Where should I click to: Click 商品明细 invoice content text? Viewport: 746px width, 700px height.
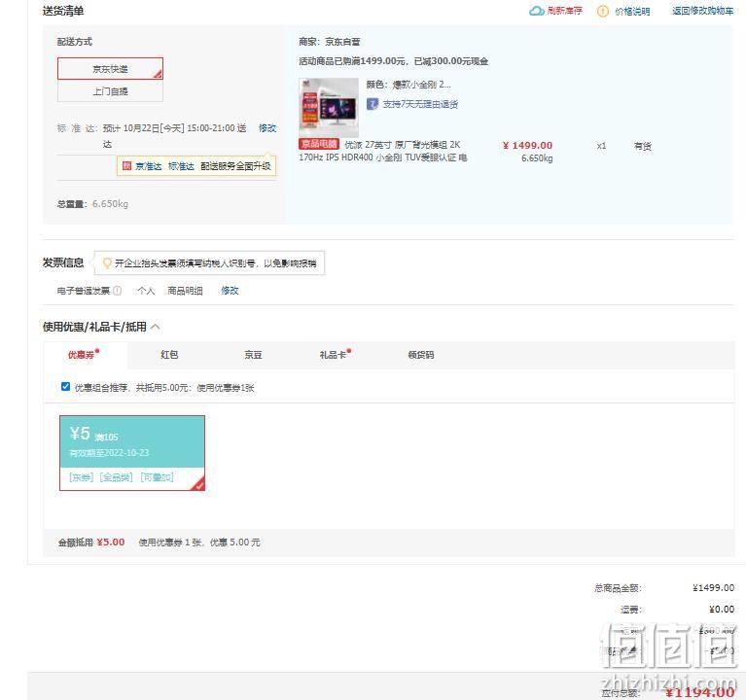[185, 291]
